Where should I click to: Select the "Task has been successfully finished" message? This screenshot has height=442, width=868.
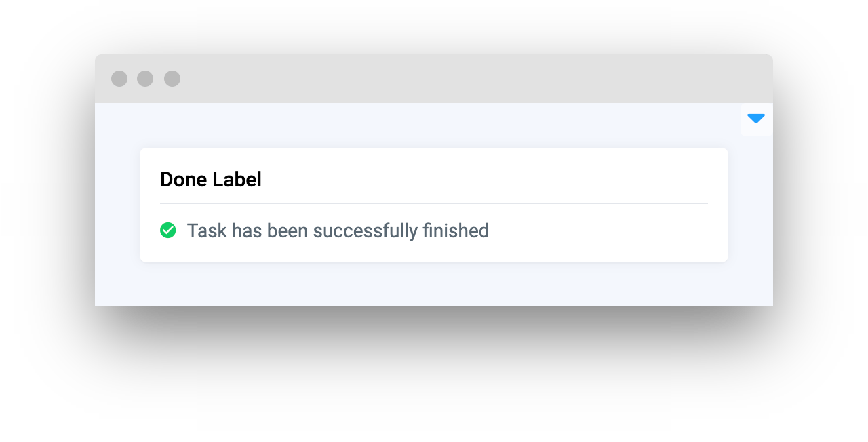click(x=338, y=231)
